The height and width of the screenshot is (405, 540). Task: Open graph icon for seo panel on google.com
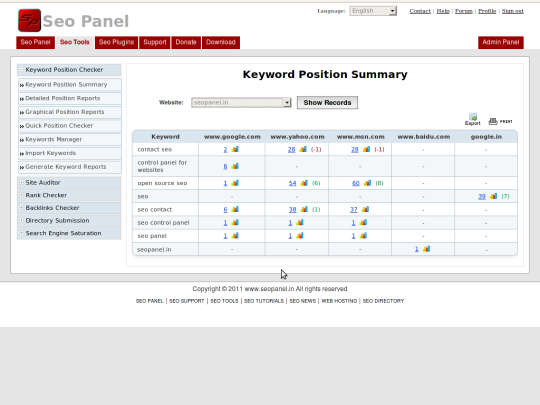pyautogui.click(x=235, y=236)
